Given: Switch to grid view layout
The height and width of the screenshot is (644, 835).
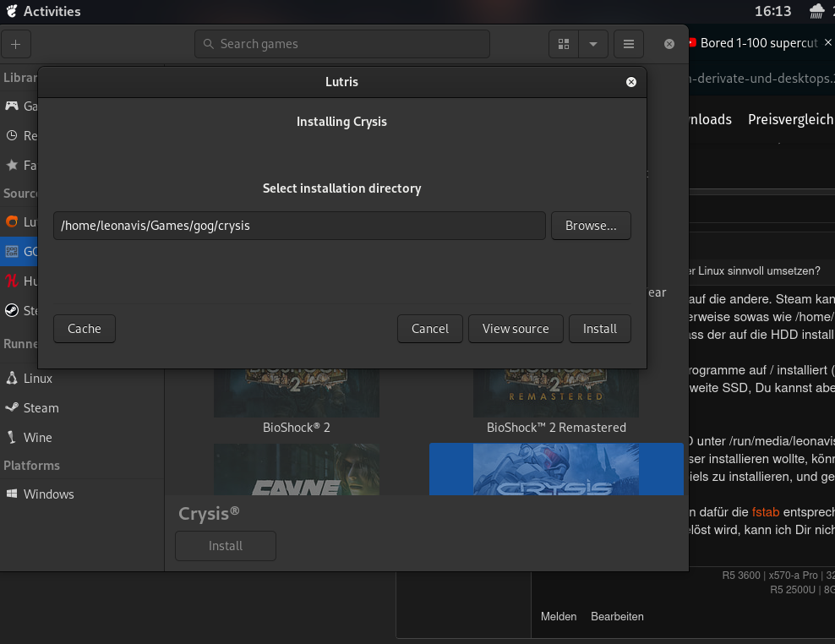Looking at the screenshot, I should tap(564, 44).
